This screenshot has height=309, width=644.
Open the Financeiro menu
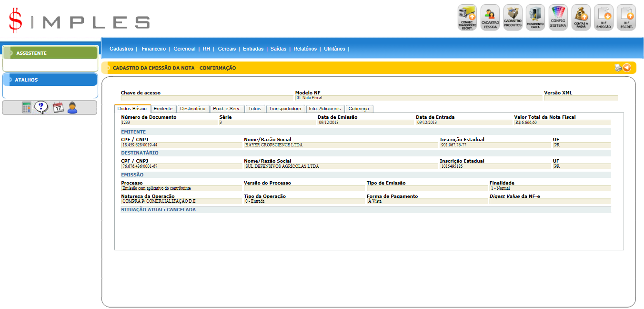[x=153, y=49]
